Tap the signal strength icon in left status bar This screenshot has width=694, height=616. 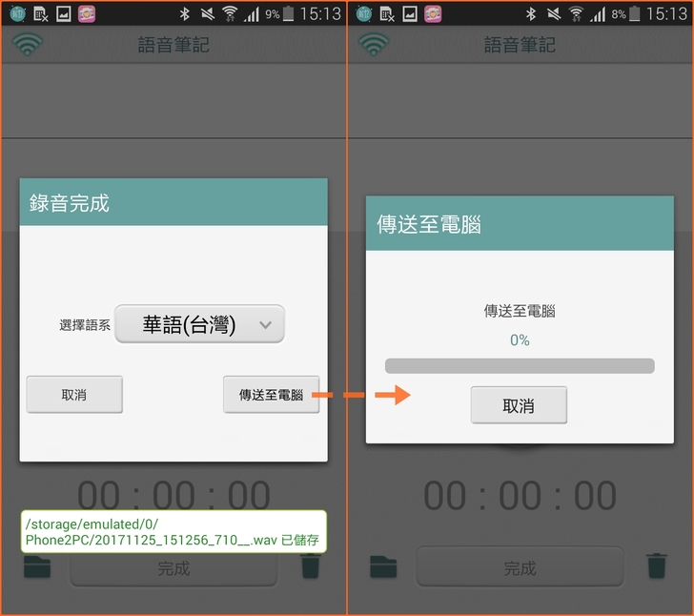[252, 14]
